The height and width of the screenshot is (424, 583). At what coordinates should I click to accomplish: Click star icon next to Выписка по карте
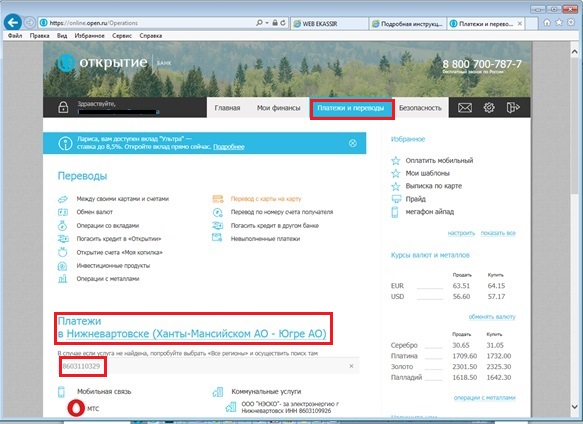[396, 186]
